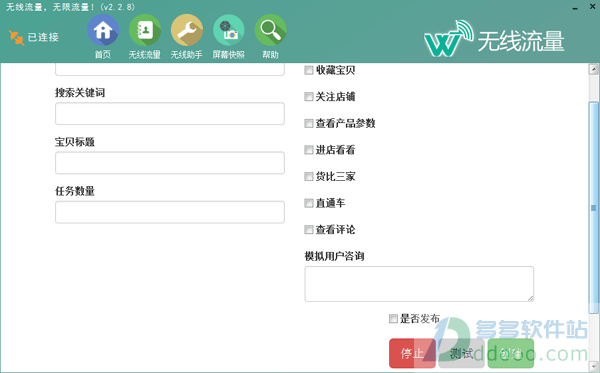Focus the 任务数量 input field

click(x=170, y=212)
